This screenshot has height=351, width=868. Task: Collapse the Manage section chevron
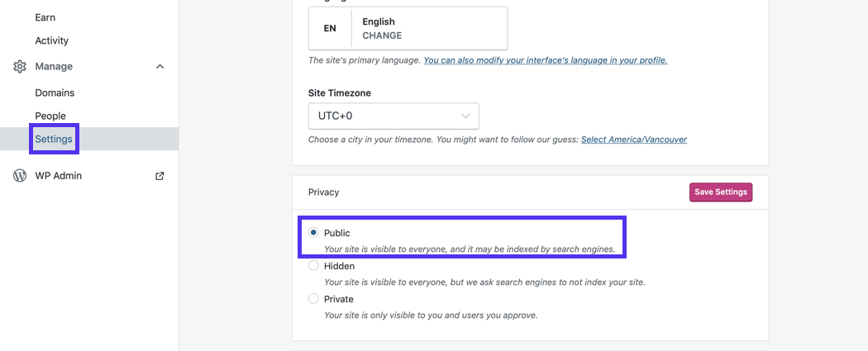pyautogui.click(x=160, y=66)
